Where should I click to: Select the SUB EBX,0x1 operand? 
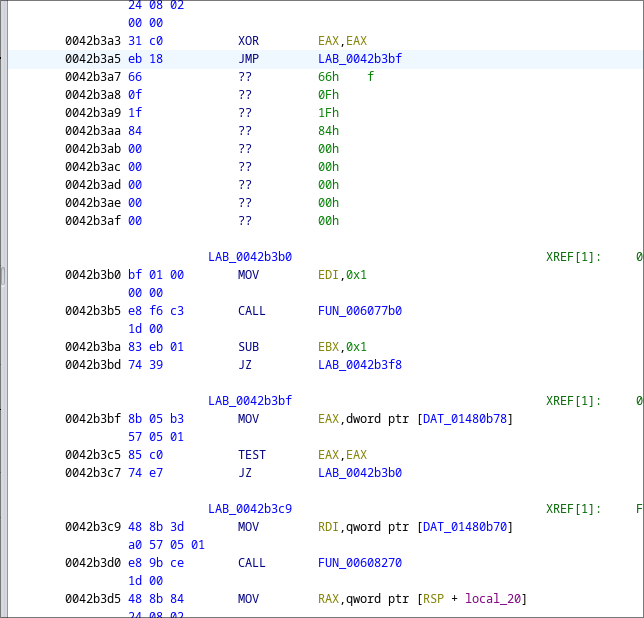(x=342, y=347)
